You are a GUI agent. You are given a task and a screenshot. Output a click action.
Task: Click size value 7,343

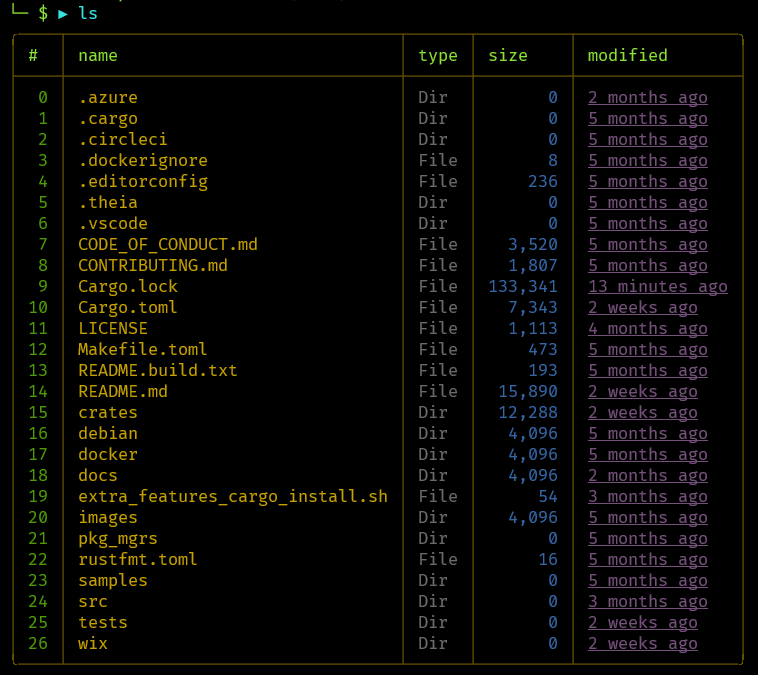pyautogui.click(x=533, y=308)
